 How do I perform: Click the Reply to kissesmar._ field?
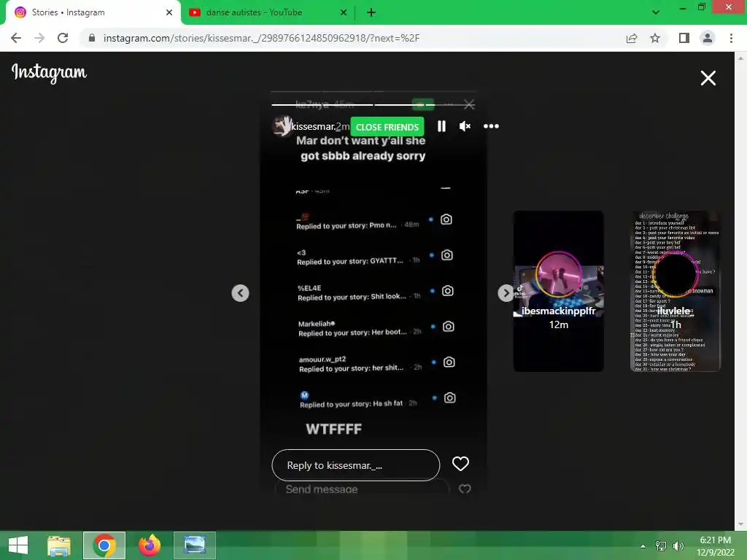[356, 465]
